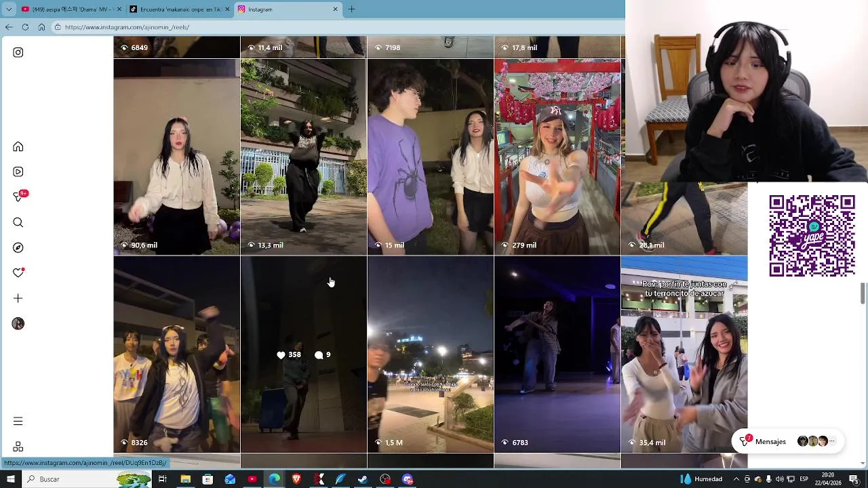Open the Meta apps grid icon
This screenshot has height=488, width=868.
coord(18,447)
